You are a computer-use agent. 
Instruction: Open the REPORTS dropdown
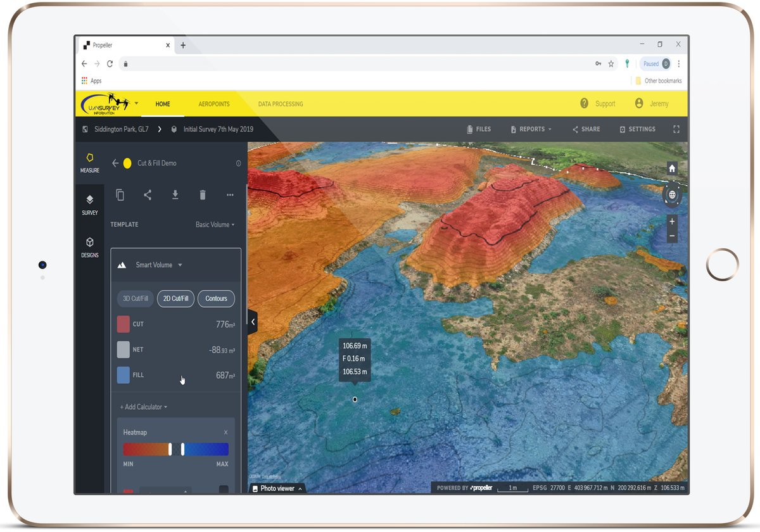(531, 129)
